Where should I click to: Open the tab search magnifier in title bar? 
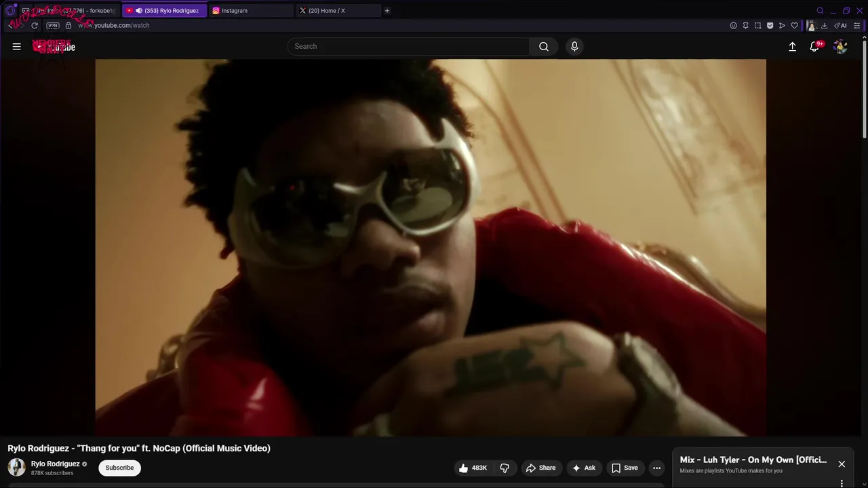(x=820, y=11)
